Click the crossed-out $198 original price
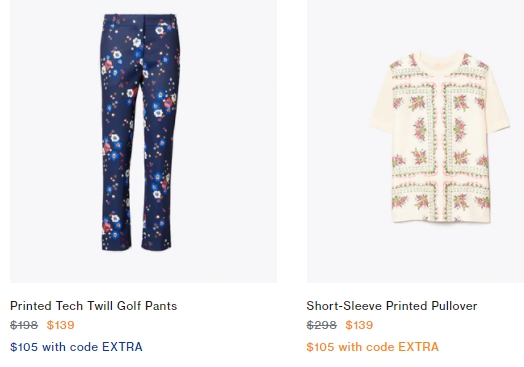Viewport: 524px width, 367px height. 24,325
